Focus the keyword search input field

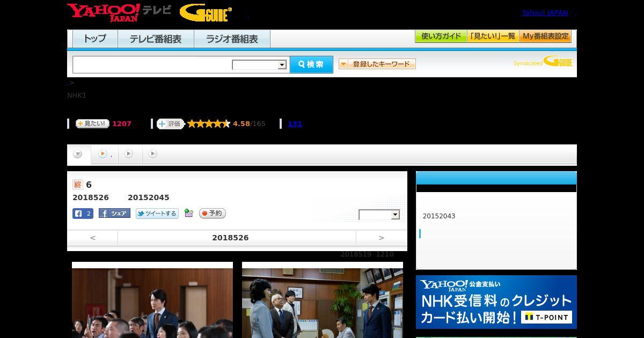pos(152,64)
